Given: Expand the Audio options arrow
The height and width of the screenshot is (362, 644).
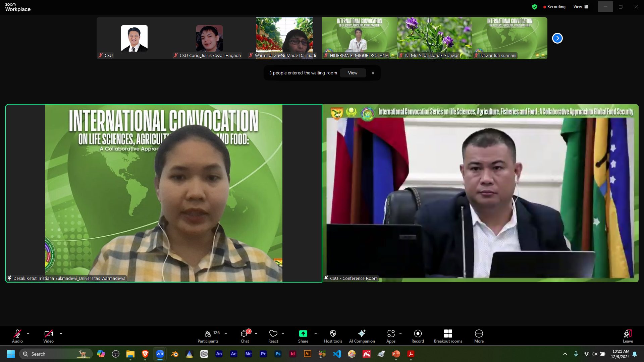Looking at the screenshot, I should click(28, 334).
